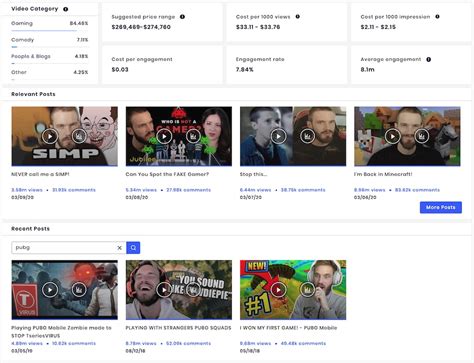Open comments link under PUBG SQUADS video
Screen dimensions: 474x363
tap(189, 343)
